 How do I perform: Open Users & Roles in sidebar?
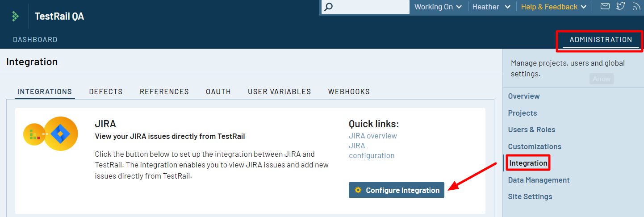click(x=531, y=129)
